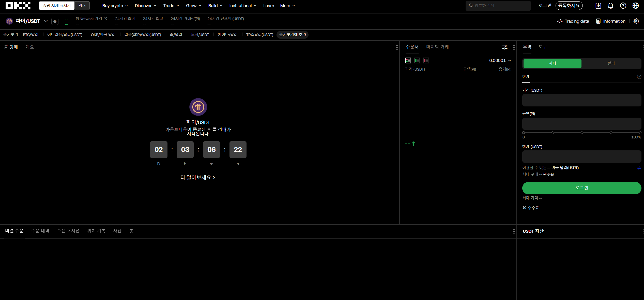Image resolution: width=644 pixels, height=300 pixels.
Task: Expand the Trade menu
Action: pos(171,6)
